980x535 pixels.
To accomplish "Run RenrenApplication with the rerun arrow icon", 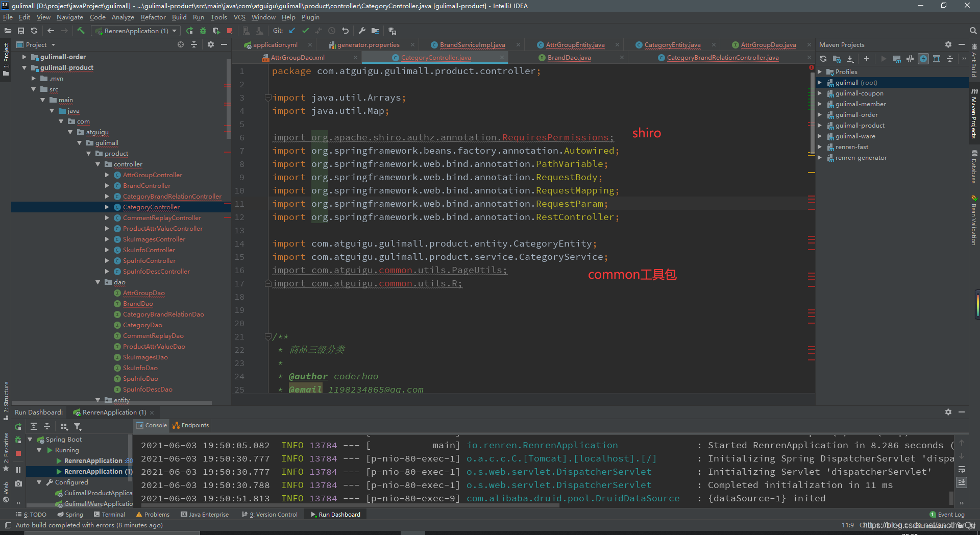I will pos(190,31).
